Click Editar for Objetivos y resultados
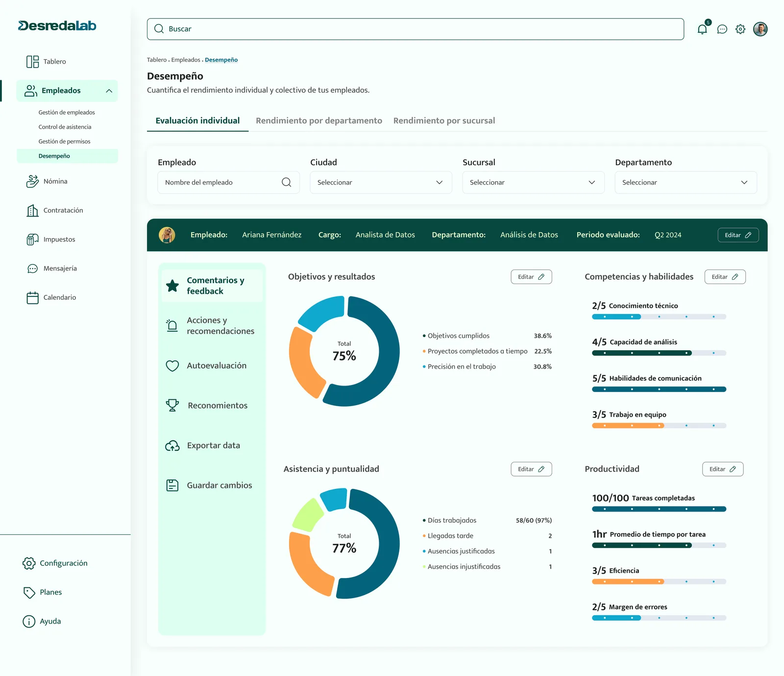 531,277
